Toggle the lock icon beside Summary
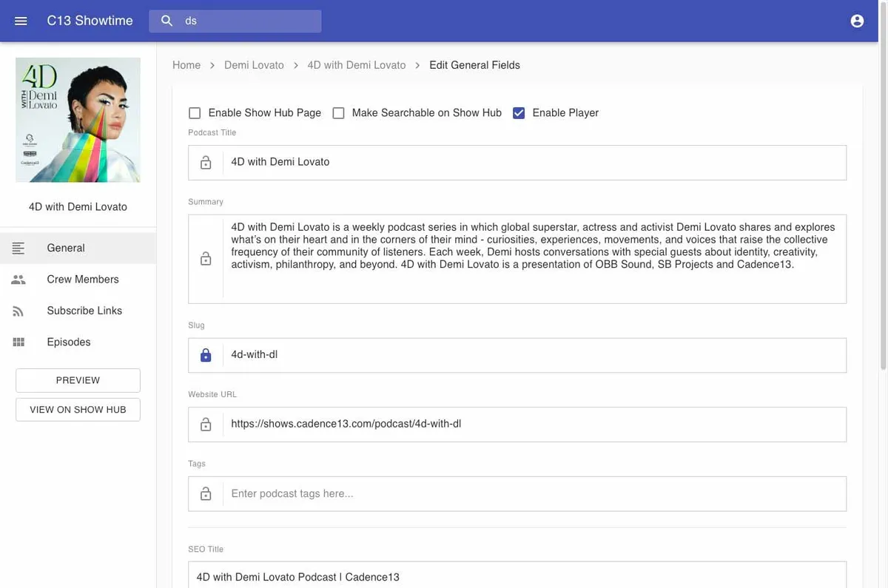Screen dimensions: 888x588 click(x=206, y=259)
